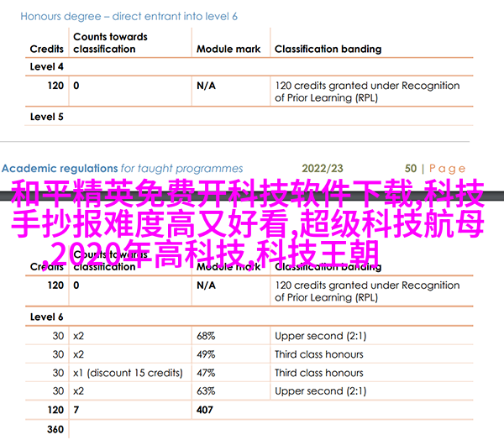
Task: Select the 'x2' weighting in the 49% row
Action: tap(78, 354)
